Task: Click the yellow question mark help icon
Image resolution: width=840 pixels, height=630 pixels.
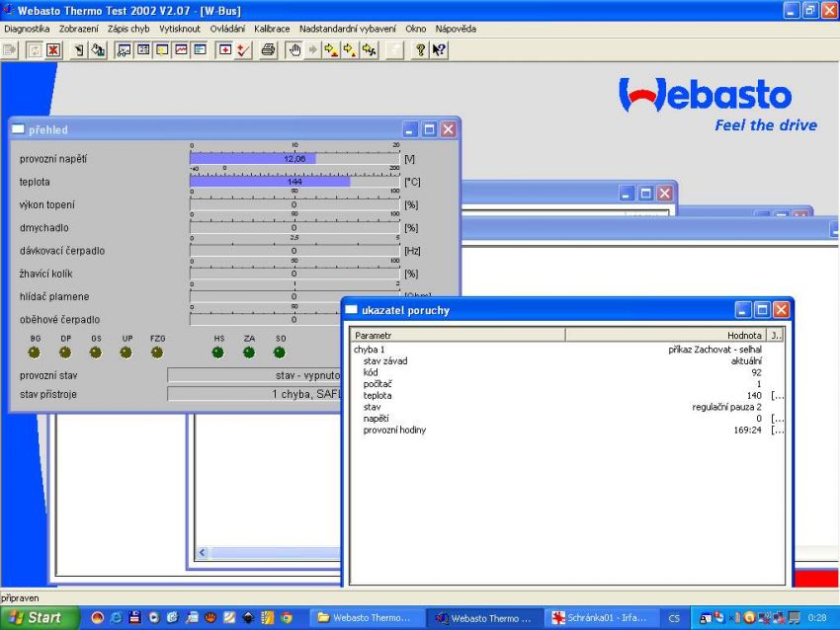Action: (420, 50)
